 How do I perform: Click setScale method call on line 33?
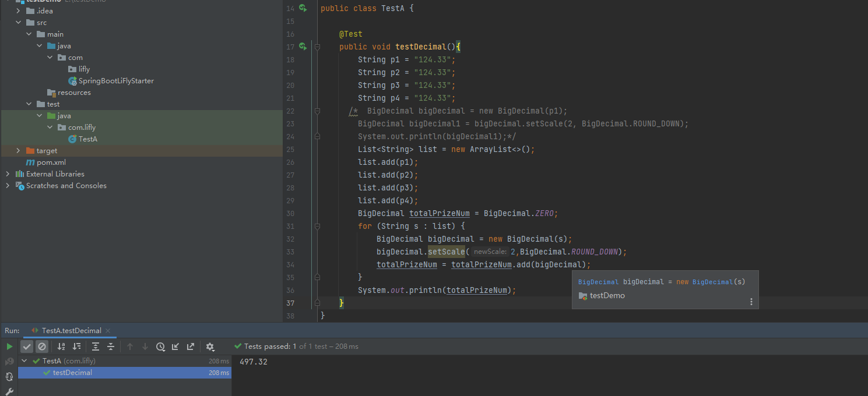click(447, 252)
